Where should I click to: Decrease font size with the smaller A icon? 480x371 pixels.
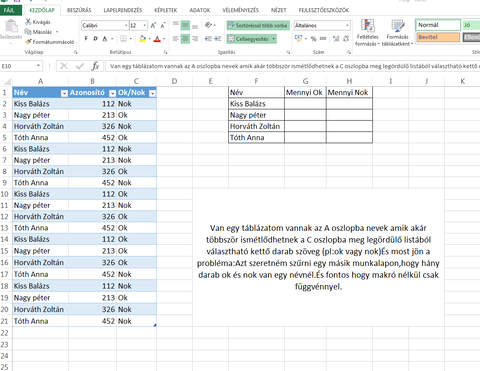click(x=163, y=26)
